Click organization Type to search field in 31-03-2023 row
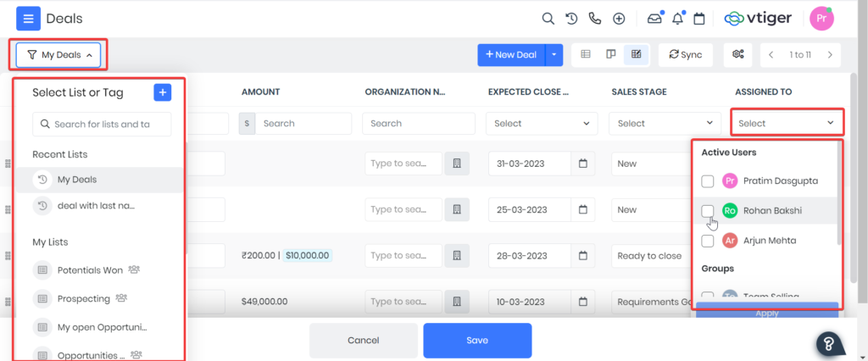The width and height of the screenshot is (868, 361). point(403,164)
